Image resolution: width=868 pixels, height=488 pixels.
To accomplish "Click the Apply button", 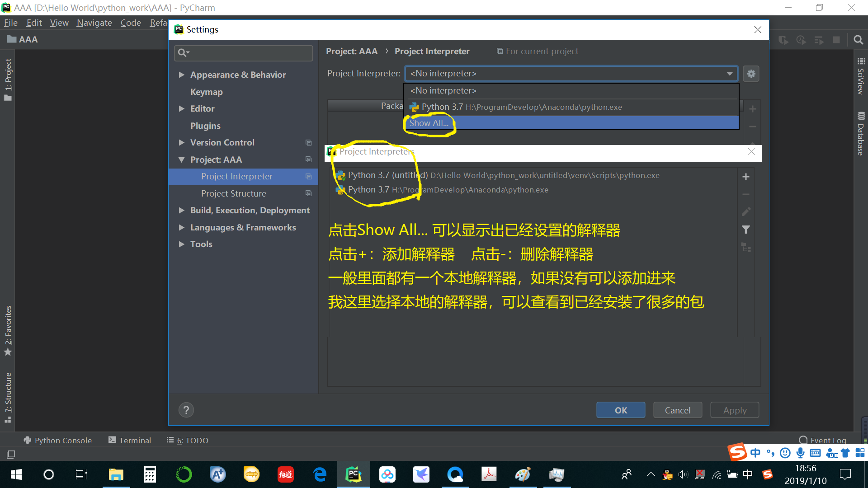I will [734, 410].
